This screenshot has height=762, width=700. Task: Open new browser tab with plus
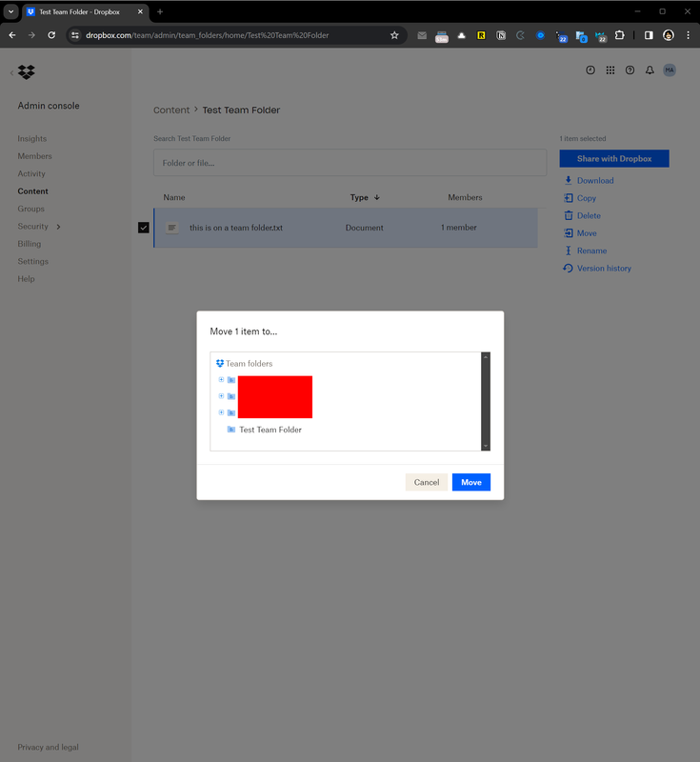pos(160,11)
